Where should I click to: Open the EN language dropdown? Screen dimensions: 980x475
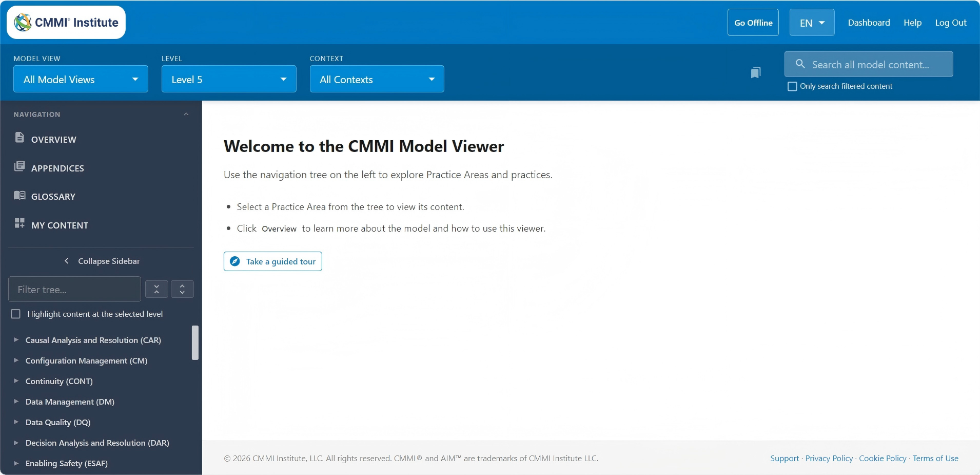coord(812,23)
